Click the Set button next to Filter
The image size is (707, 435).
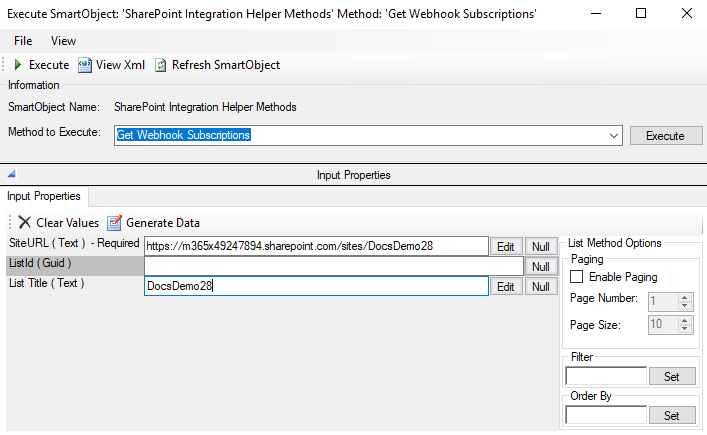[672, 376]
